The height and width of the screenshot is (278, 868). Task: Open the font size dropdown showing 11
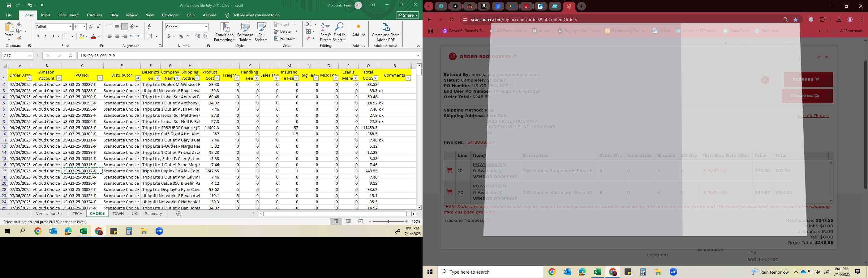(x=84, y=27)
